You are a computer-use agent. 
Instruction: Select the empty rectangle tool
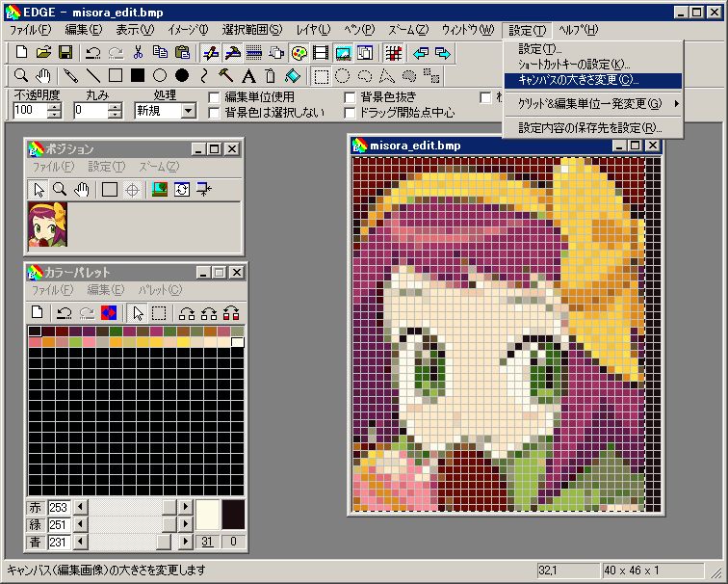116,75
